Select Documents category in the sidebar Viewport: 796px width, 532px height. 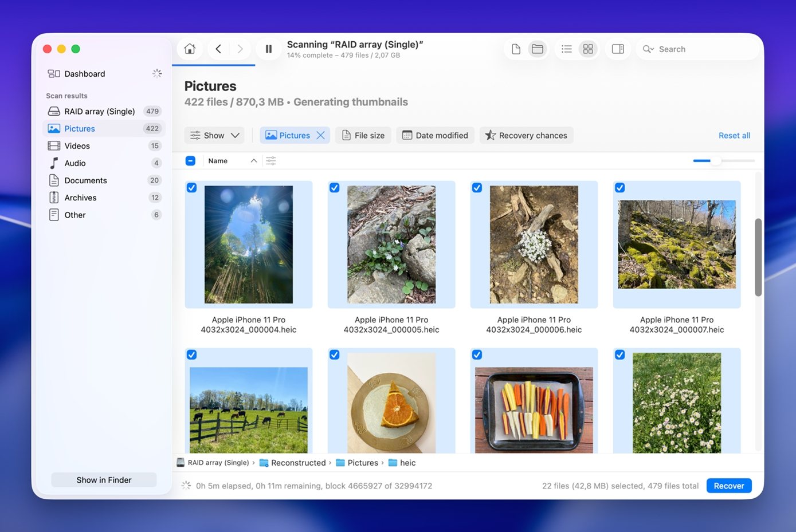pos(85,180)
